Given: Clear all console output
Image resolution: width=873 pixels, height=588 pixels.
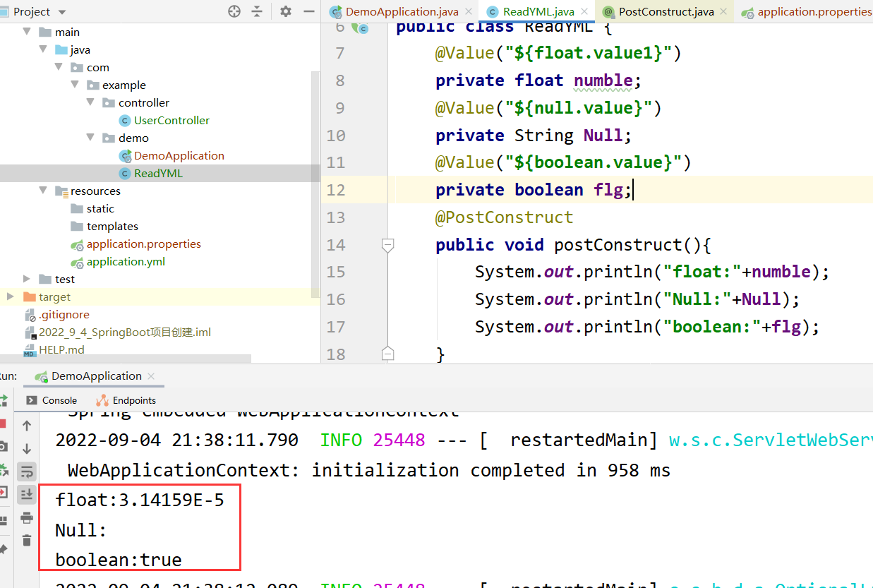Looking at the screenshot, I should tap(27, 541).
